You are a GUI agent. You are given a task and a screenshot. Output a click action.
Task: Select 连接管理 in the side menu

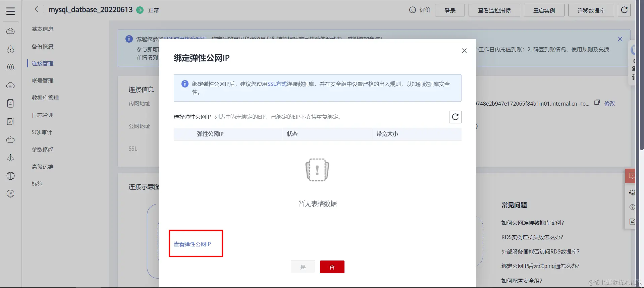(43, 63)
